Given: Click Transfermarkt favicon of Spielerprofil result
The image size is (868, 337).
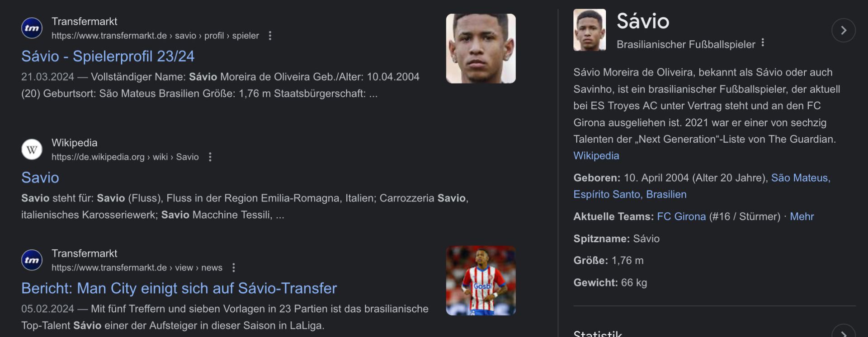Looking at the screenshot, I should click(x=32, y=28).
